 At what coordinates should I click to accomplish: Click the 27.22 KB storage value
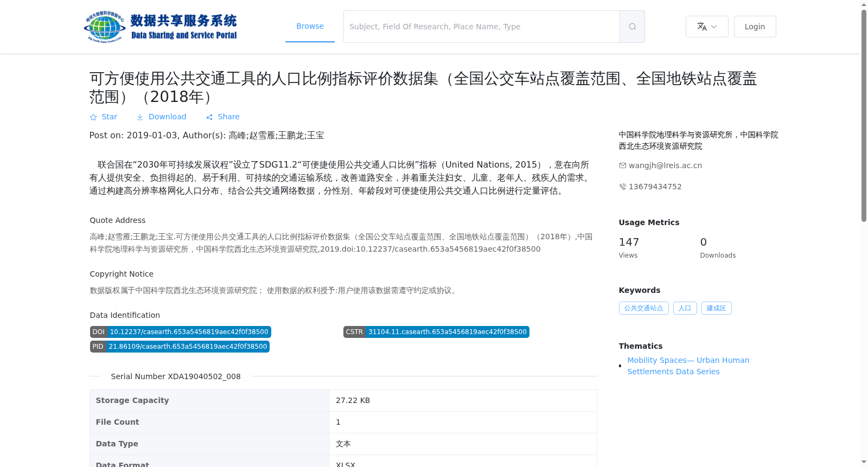(353, 400)
